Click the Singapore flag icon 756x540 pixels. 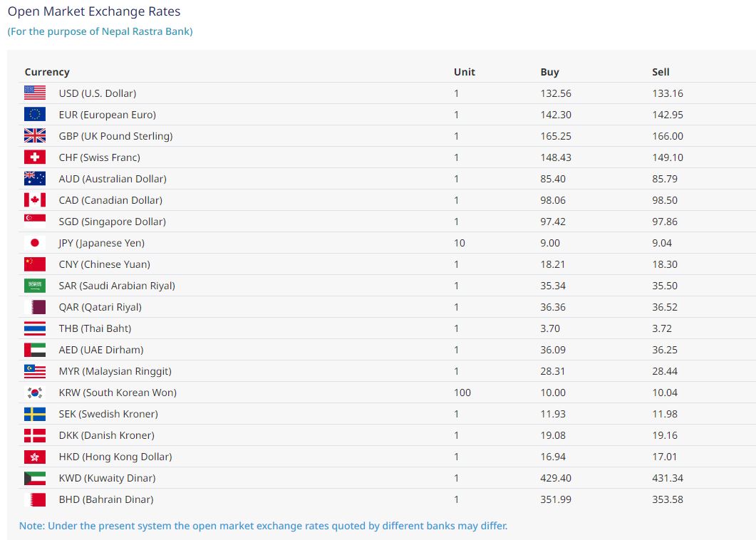pyautogui.click(x=35, y=222)
